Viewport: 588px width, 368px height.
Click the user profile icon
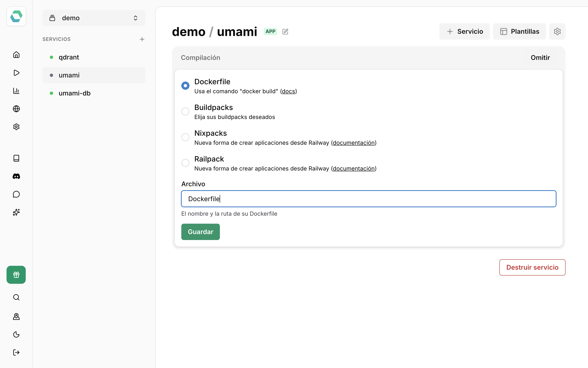(x=16, y=316)
